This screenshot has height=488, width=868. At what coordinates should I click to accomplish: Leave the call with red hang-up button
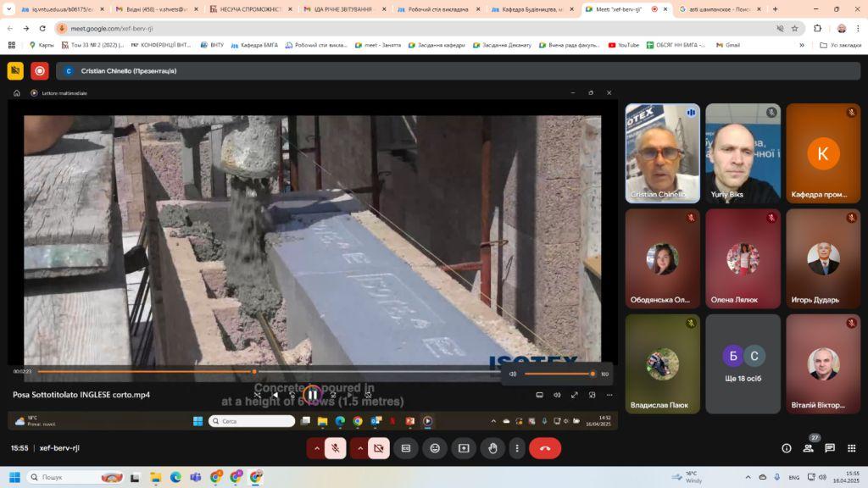(545, 448)
